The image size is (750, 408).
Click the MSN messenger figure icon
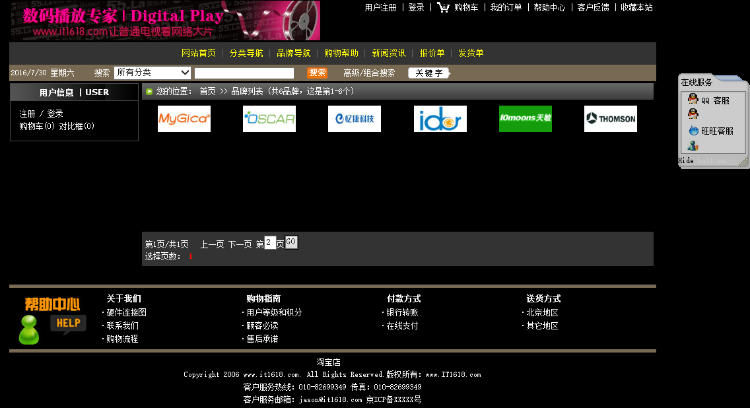693,145
